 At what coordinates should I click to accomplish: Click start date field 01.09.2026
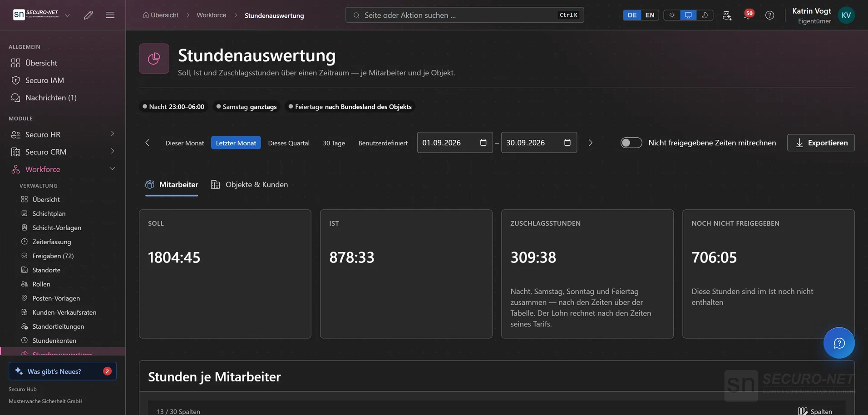455,143
